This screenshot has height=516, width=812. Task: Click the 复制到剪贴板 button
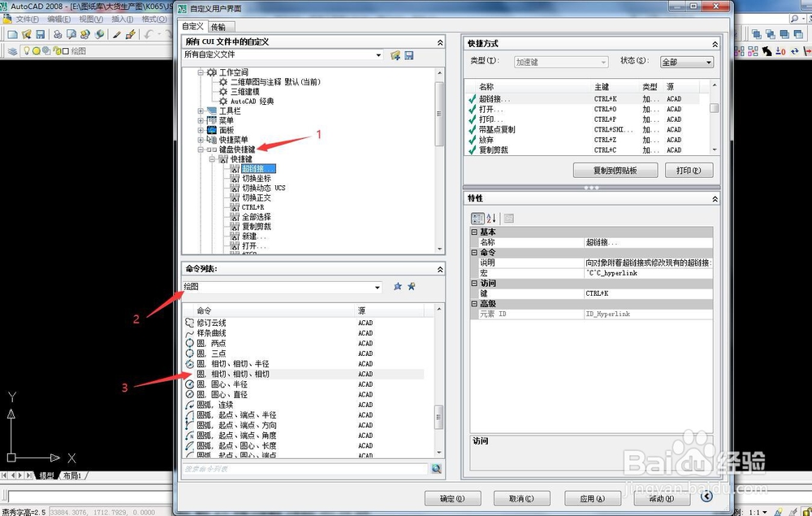click(x=615, y=171)
